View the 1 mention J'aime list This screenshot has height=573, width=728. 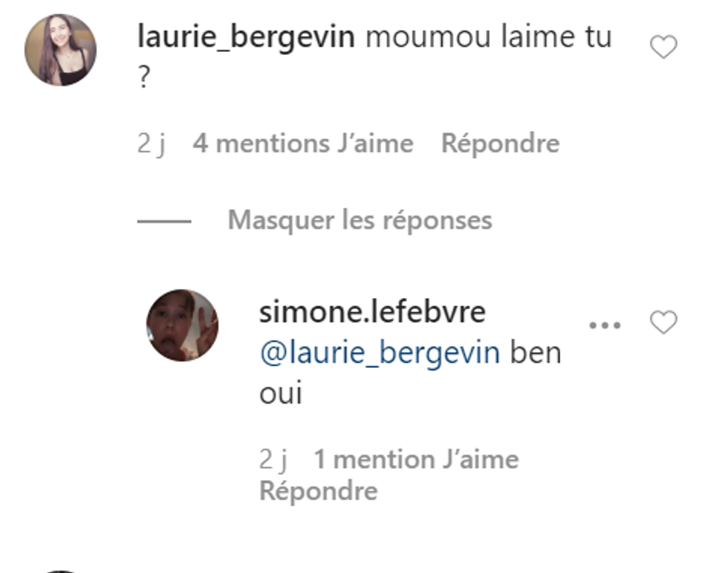point(416,460)
